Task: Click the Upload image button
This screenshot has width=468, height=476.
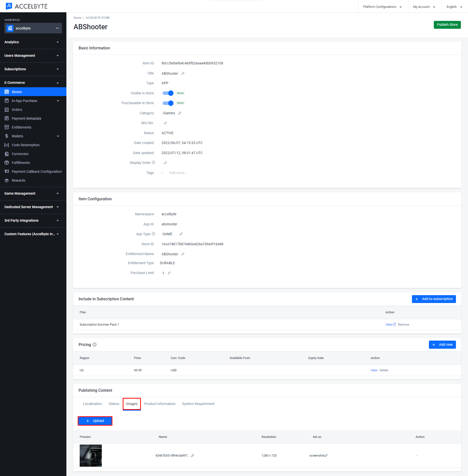Action: click(x=95, y=421)
